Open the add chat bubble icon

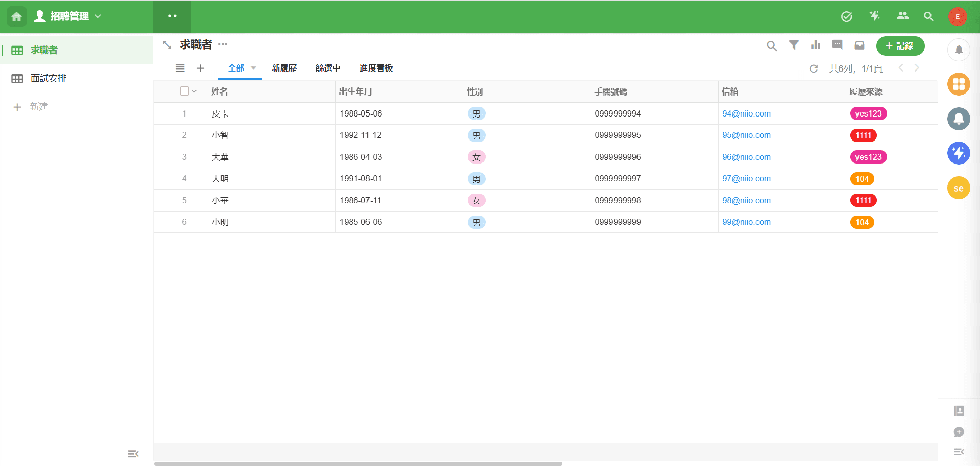coord(959,432)
